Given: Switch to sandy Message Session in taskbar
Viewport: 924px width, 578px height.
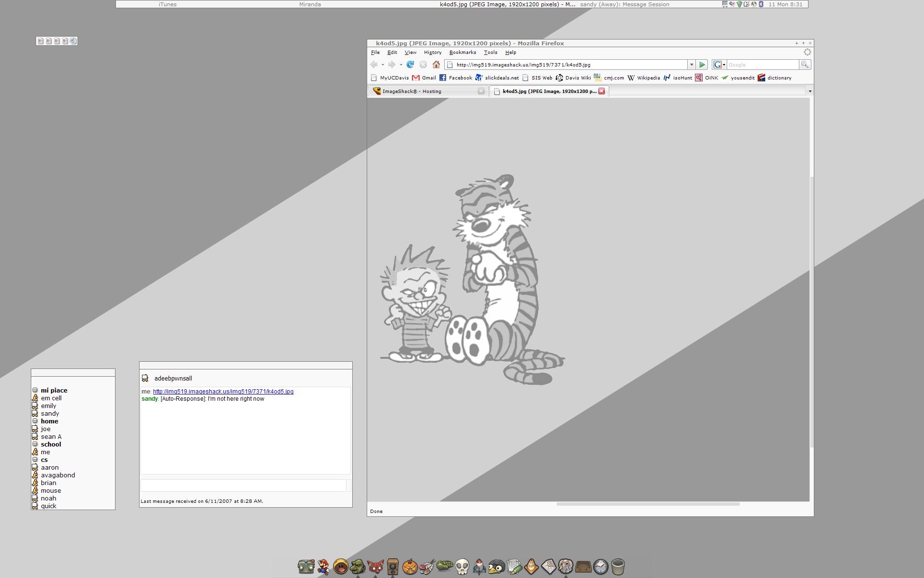Looking at the screenshot, I should tap(625, 4).
